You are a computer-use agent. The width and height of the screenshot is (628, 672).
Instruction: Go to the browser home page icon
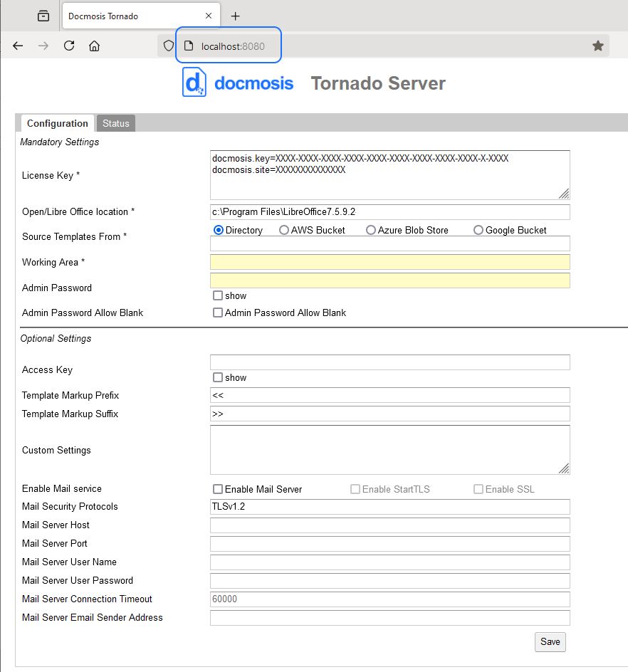click(x=94, y=46)
